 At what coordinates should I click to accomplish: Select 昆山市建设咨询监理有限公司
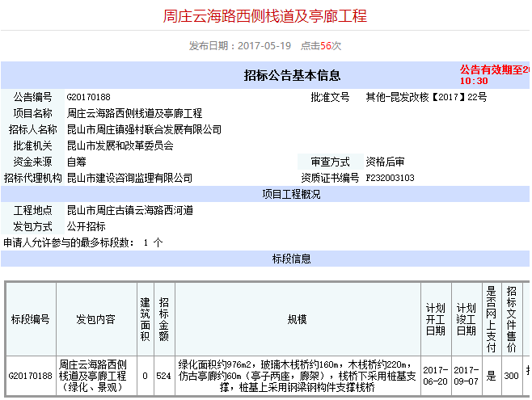click(x=129, y=178)
